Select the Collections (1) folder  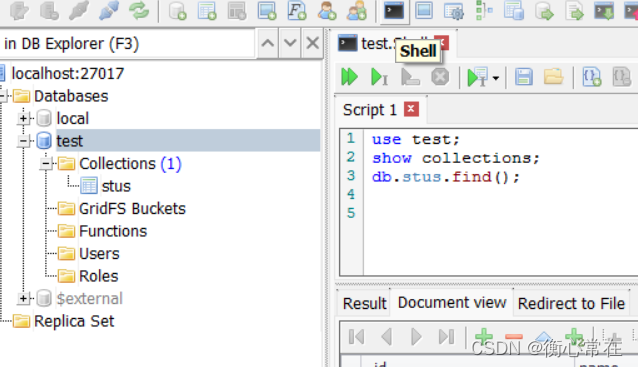coord(130,164)
